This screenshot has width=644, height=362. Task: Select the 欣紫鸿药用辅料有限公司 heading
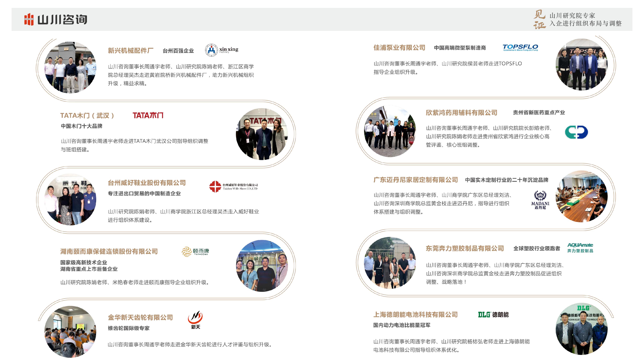[x=461, y=113]
